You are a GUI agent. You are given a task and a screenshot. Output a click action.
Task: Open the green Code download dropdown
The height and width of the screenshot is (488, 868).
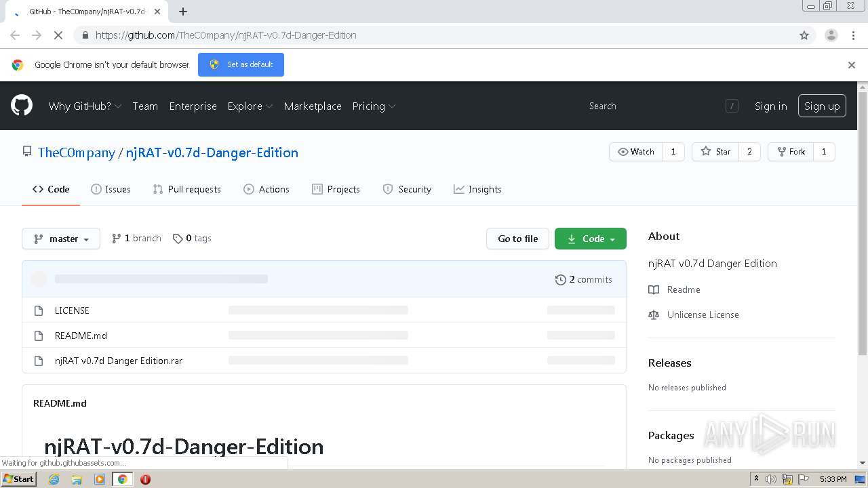591,239
